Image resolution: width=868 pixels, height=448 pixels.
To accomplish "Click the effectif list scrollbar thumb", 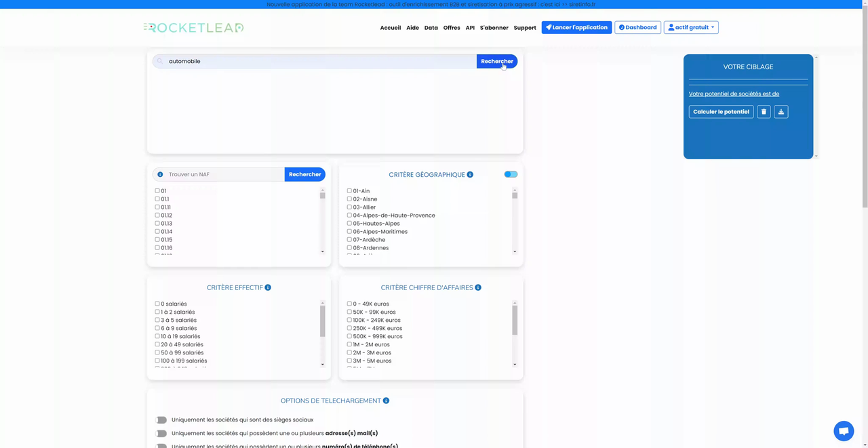I will tap(323, 321).
